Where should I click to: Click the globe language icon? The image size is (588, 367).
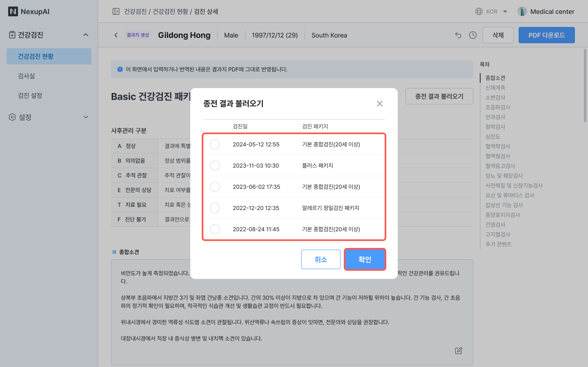[x=479, y=11]
